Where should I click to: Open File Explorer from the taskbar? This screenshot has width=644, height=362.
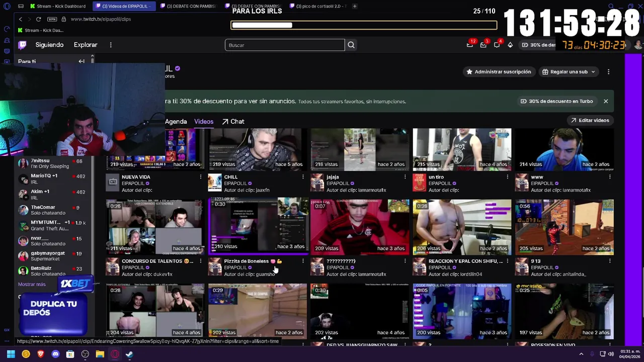pyautogui.click(x=100, y=354)
